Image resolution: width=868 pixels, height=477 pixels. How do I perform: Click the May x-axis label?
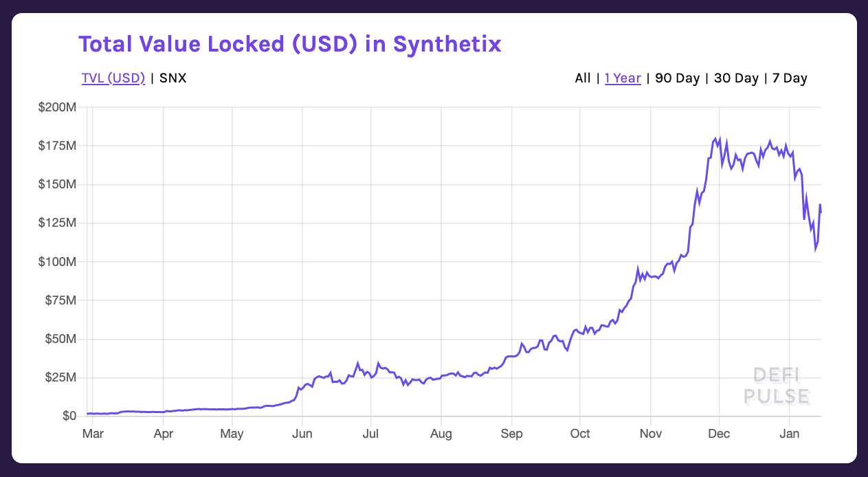pyautogui.click(x=232, y=434)
